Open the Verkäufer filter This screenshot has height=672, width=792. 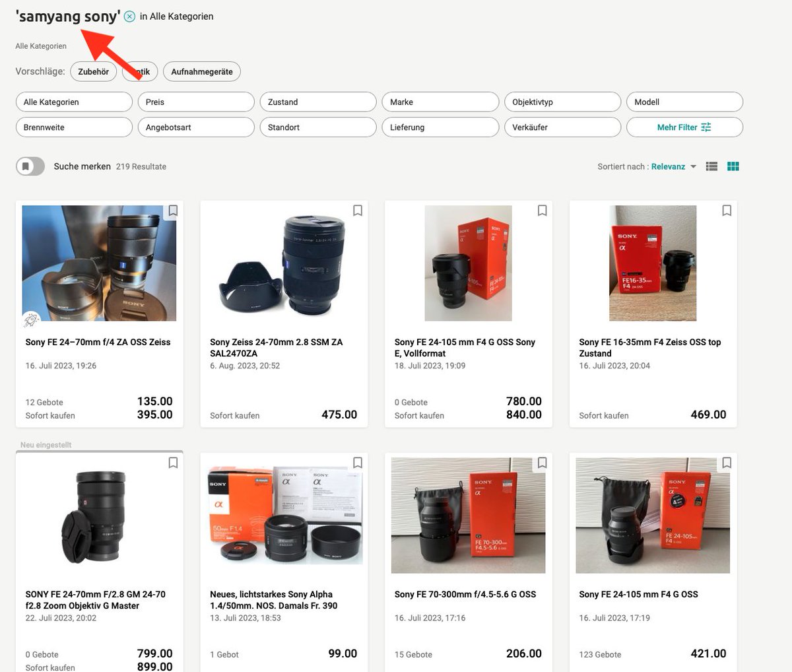click(x=562, y=127)
